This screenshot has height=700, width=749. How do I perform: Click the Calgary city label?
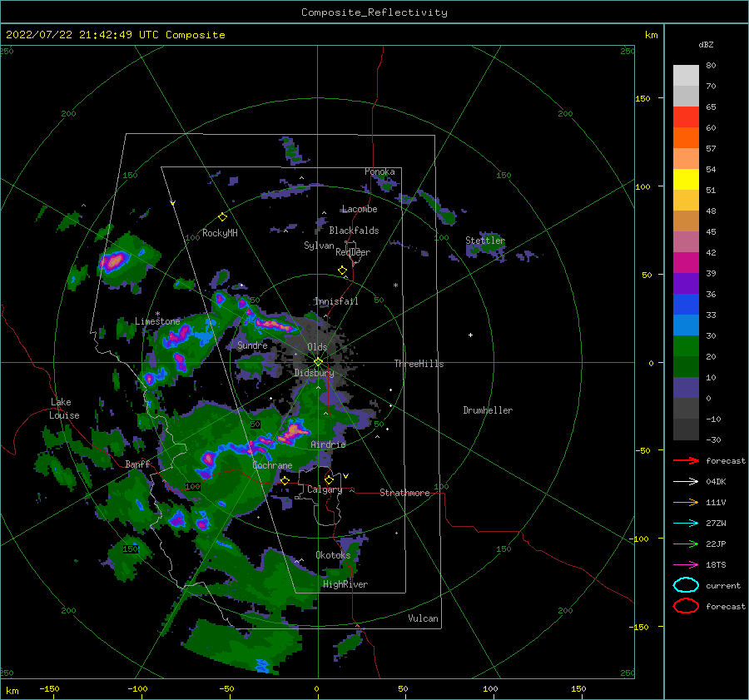[x=325, y=489]
